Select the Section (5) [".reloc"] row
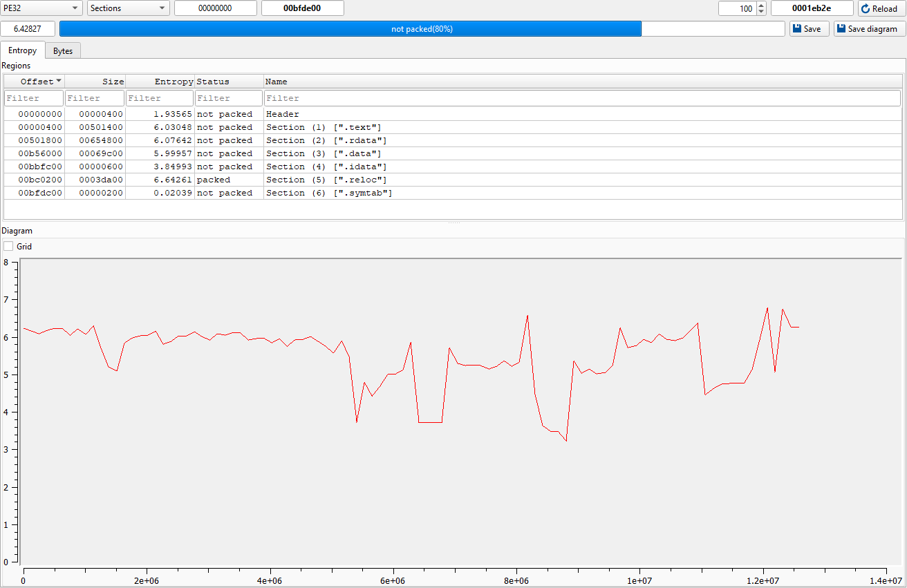 click(x=453, y=180)
